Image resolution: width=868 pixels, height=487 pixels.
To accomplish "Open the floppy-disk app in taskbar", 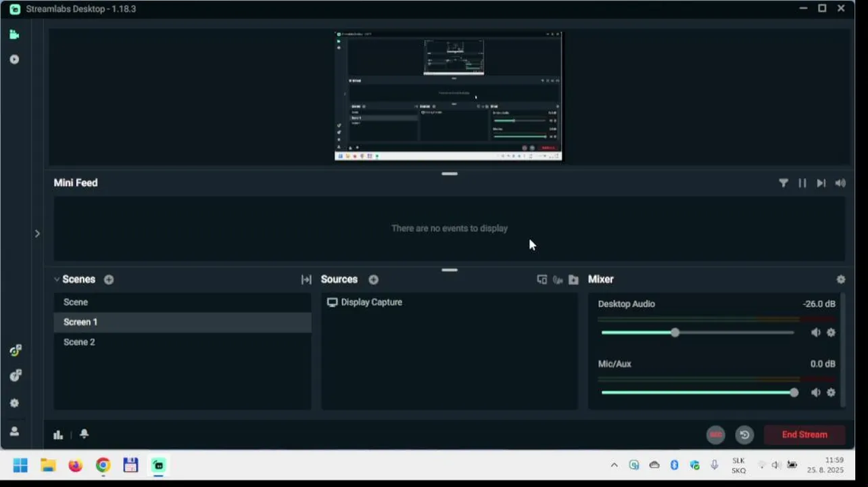I will pyautogui.click(x=130, y=465).
